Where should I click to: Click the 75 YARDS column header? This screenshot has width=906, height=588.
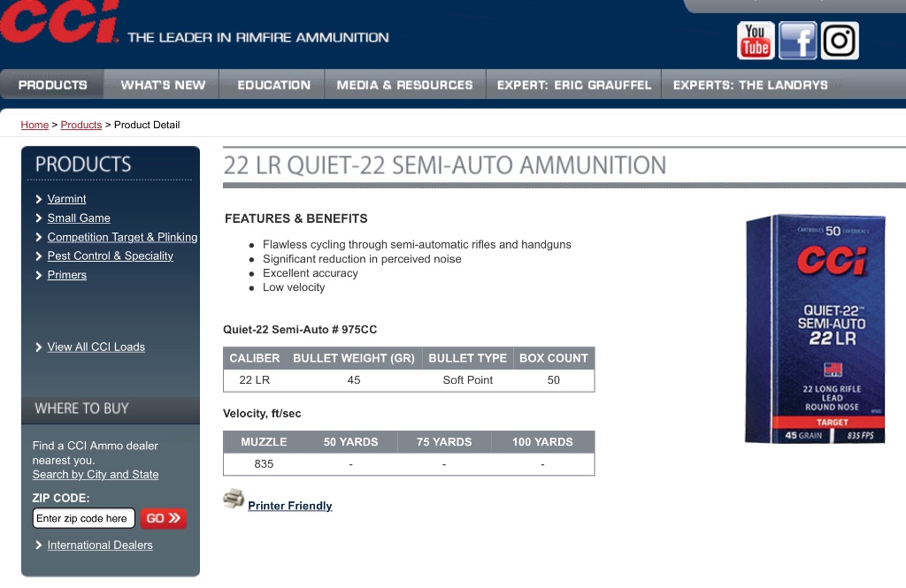pyautogui.click(x=444, y=442)
